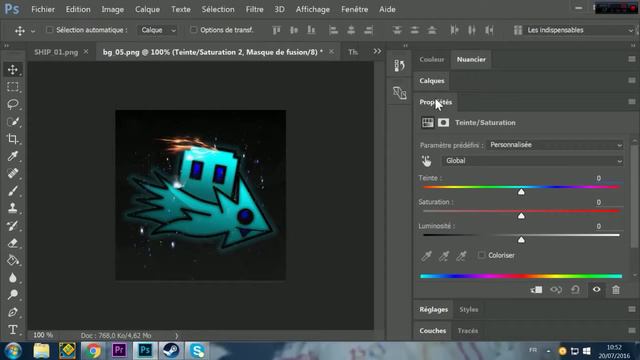Open the Propriétés panel menu

tap(632, 102)
